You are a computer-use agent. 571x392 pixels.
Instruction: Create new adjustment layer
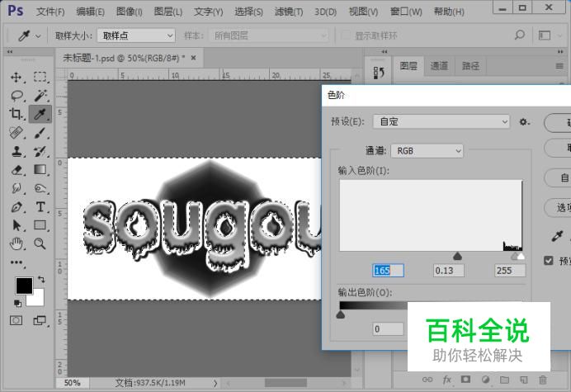click(x=485, y=380)
